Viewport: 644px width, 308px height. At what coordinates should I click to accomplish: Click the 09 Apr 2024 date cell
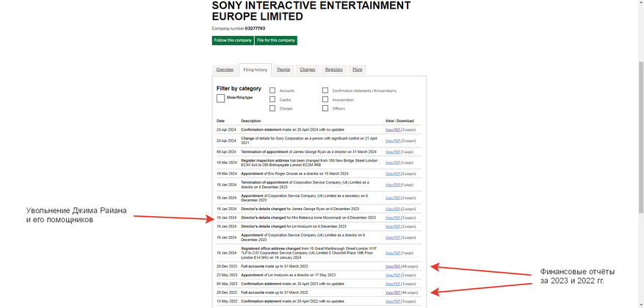[226, 151]
